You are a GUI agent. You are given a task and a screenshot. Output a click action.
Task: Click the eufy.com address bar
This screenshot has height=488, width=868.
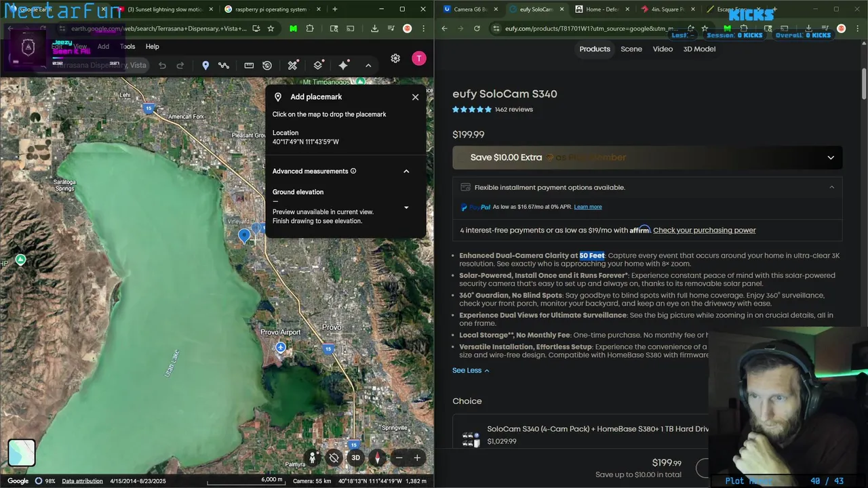[x=590, y=28]
